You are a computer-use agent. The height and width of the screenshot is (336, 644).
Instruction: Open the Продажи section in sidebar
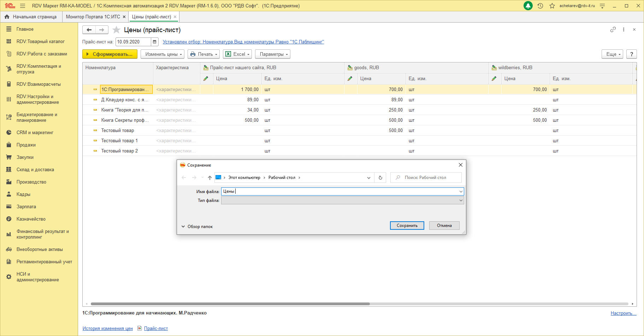(26, 145)
